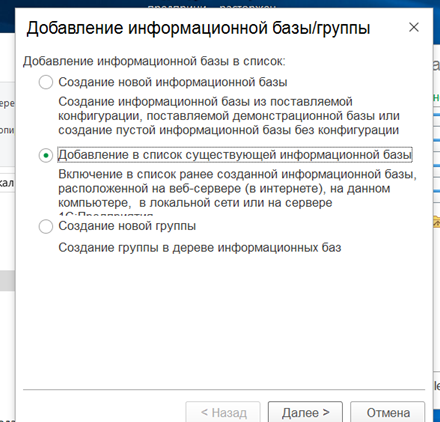Click the description 'Создание группы в дереве информационных баз'
This screenshot has height=422, width=440.
click(200, 248)
